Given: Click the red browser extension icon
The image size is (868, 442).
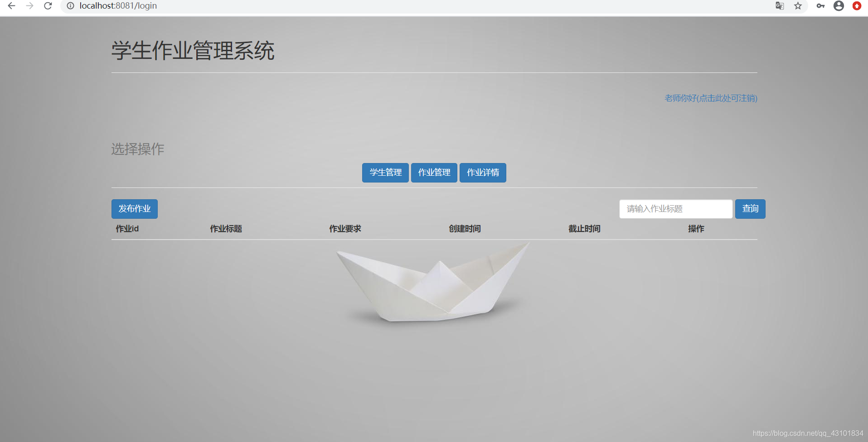Looking at the screenshot, I should click(857, 6).
